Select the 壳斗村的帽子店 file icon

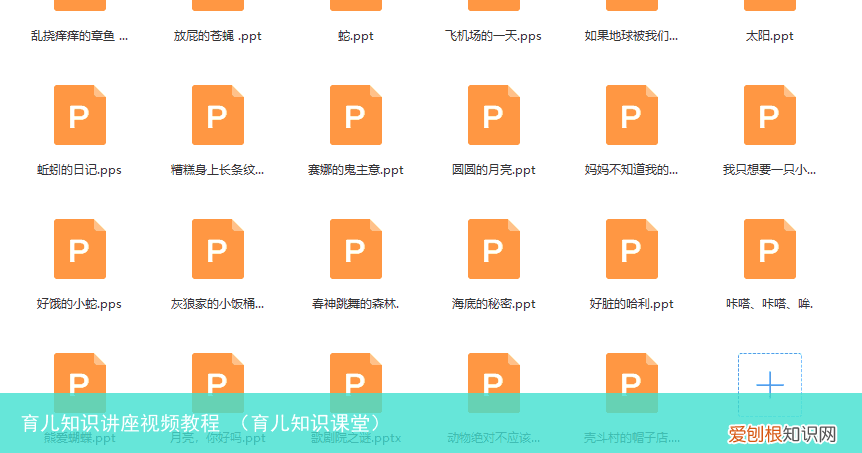click(x=632, y=383)
